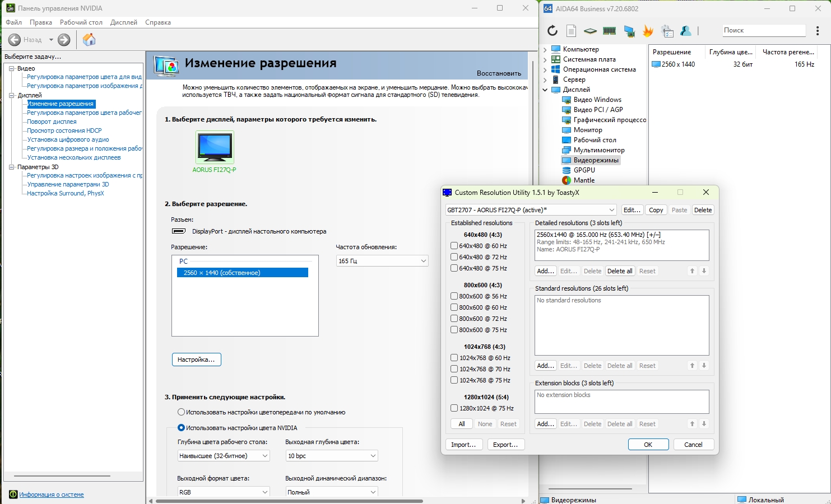
Task: Click the user silhouette icon in AIDA64 toolbar
Action: pyautogui.click(x=686, y=31)
